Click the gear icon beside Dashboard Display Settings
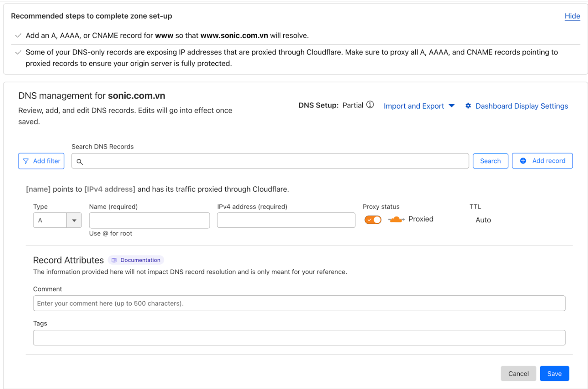The image size is (588, 389). pos(468,106)
